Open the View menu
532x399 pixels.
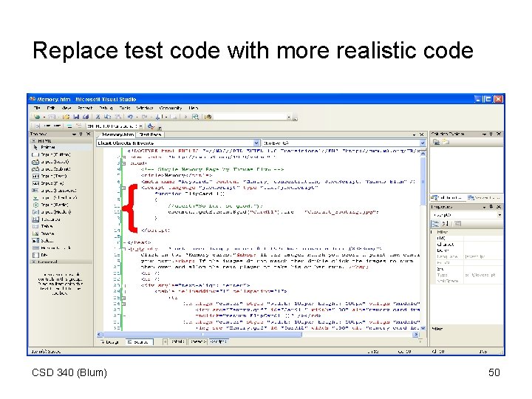[x=66, y=108]
